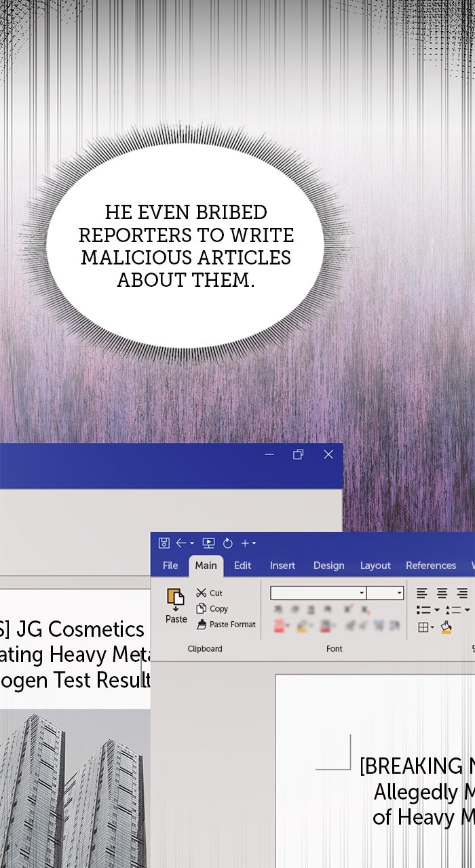
Task: Click Paste Format brush button
Action: pyautogui.click(x=226, y=625)
